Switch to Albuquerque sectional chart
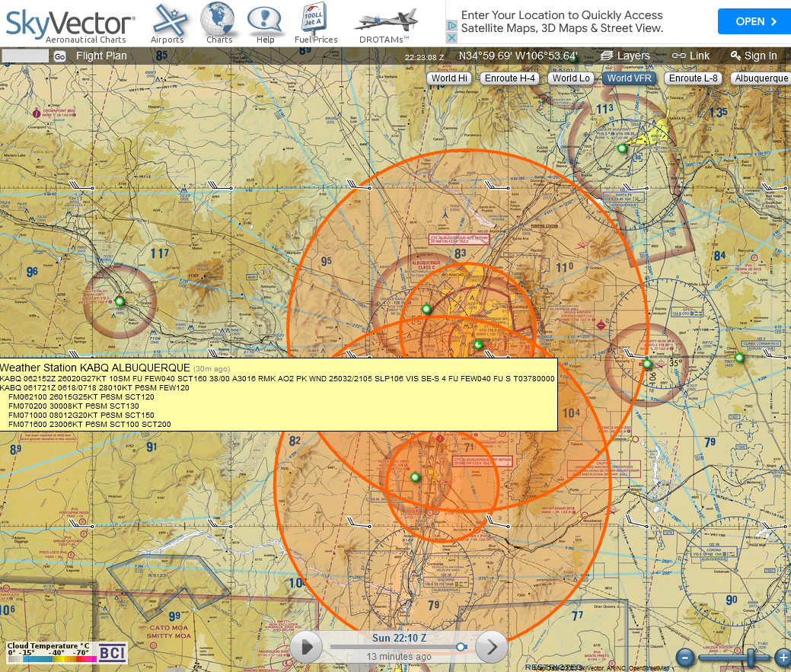 click(761, 78)
